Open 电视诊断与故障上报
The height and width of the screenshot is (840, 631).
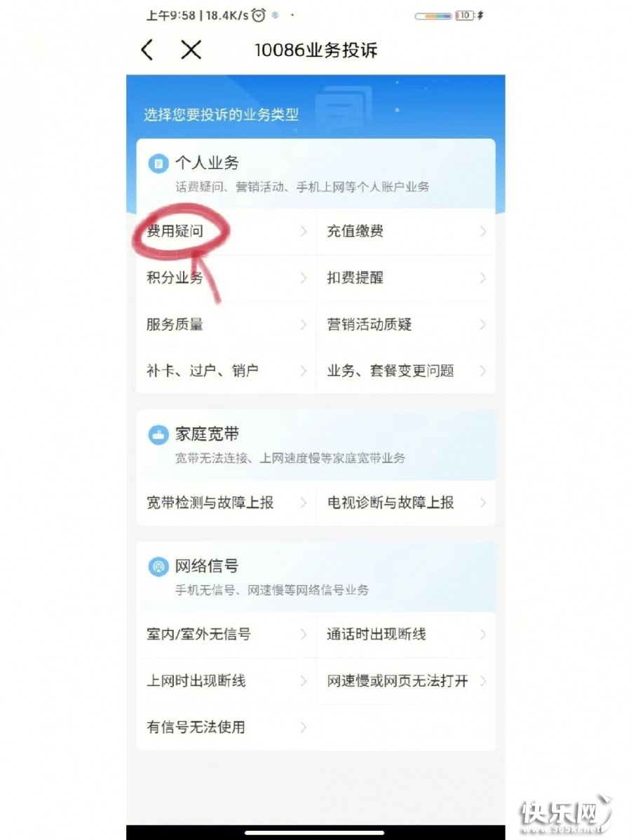coord(406,502)
